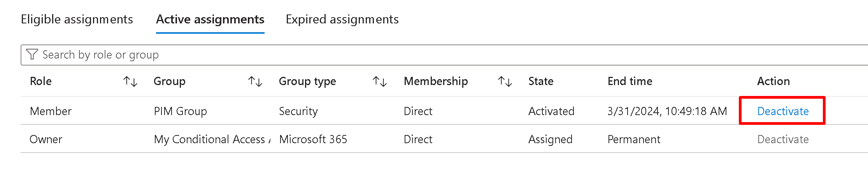Click the Membership column header

[436, 81]
